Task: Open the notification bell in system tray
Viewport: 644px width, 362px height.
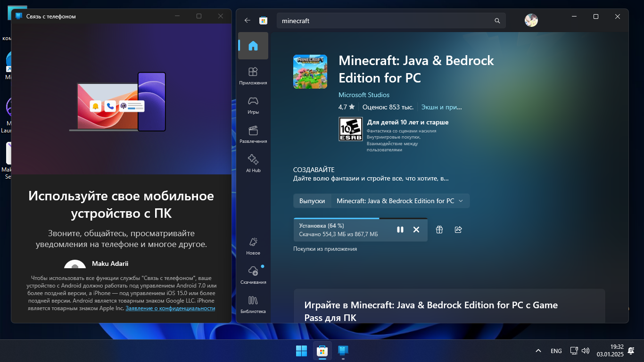Action: pos(631,351)
